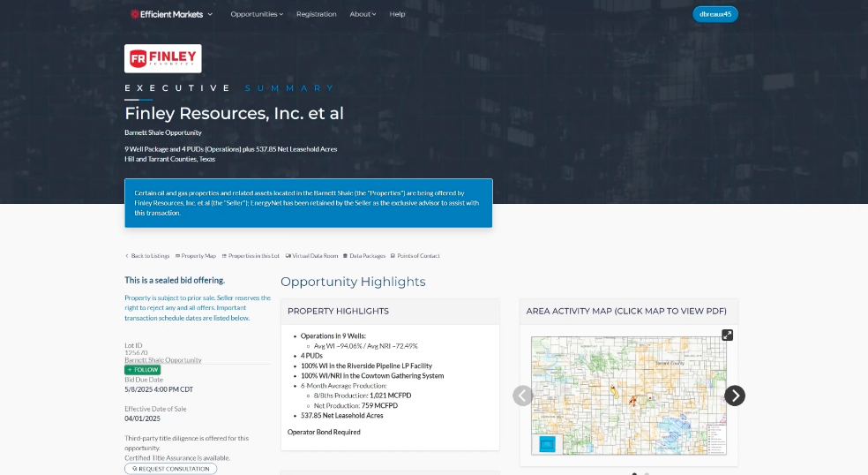This screenshot has width=868, height=475.
Task: Expand the Efficient Markets dropdown chevron
Action: coord(210,14)
